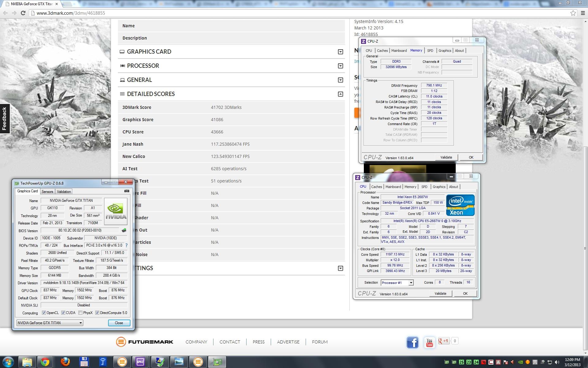588x368 pixels.
Task: Click the Feedback side tab
Action: tap(5, 119)
